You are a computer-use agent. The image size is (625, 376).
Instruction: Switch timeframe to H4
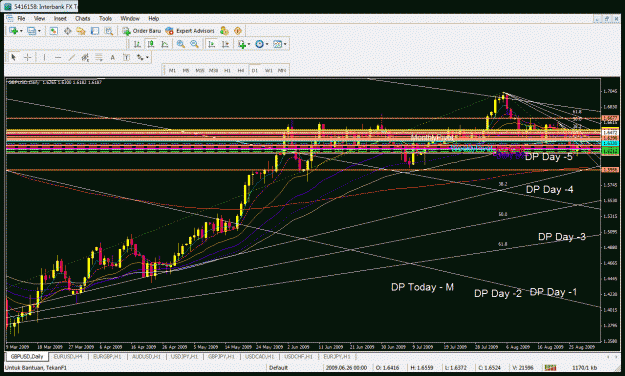click(241, 71)
